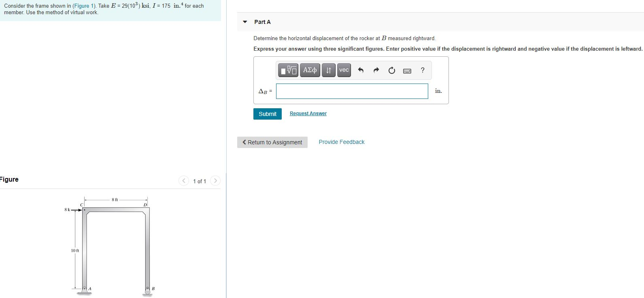Undo the last answer edit

[x=361, y=71]
